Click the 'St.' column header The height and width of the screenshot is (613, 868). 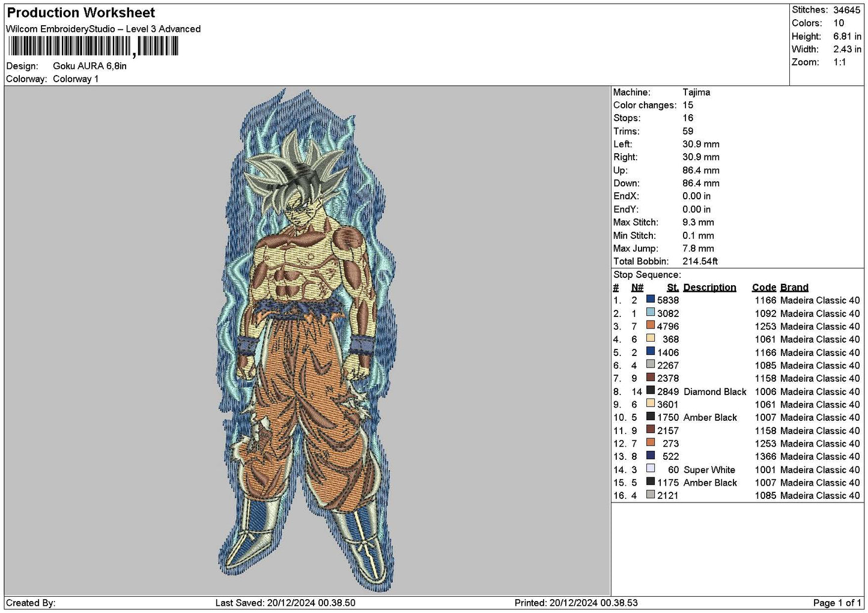pos(673,288)
